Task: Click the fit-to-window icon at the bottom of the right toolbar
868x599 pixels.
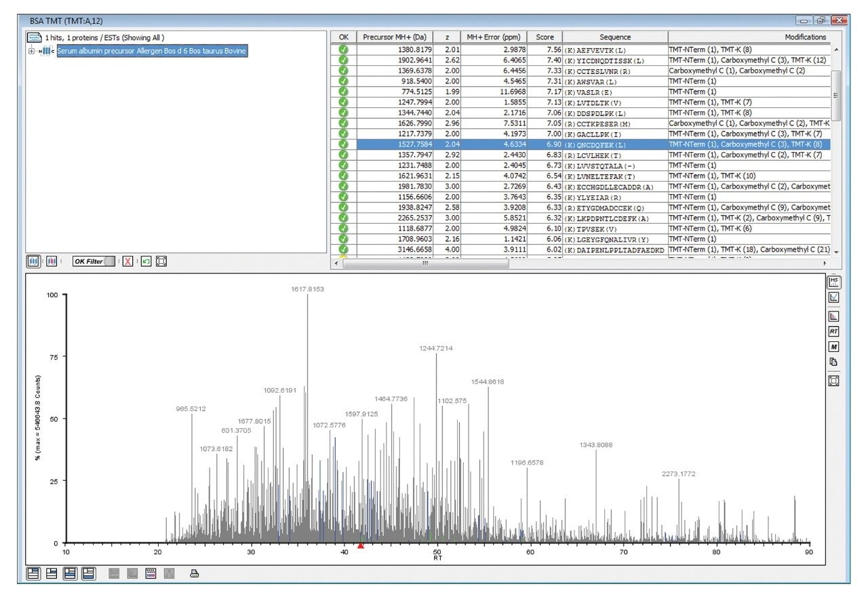Action: 834,381
